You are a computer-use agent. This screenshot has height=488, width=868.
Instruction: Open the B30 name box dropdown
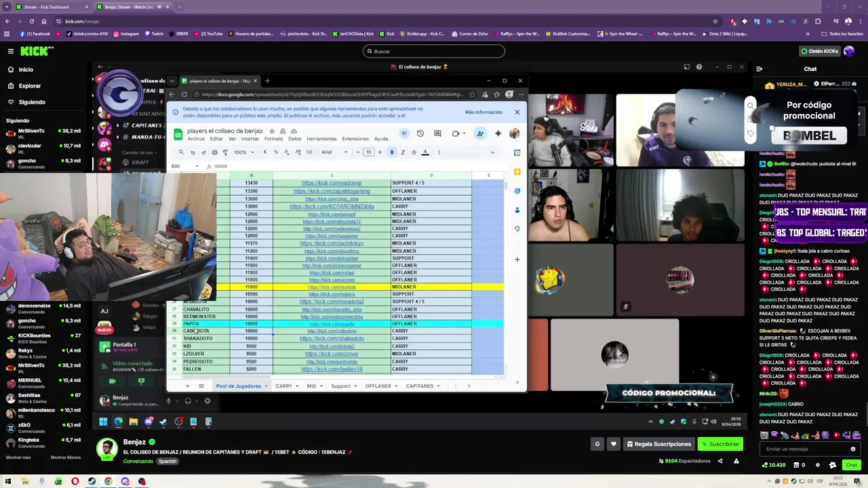pyautogui.click(x=197, y=167)
